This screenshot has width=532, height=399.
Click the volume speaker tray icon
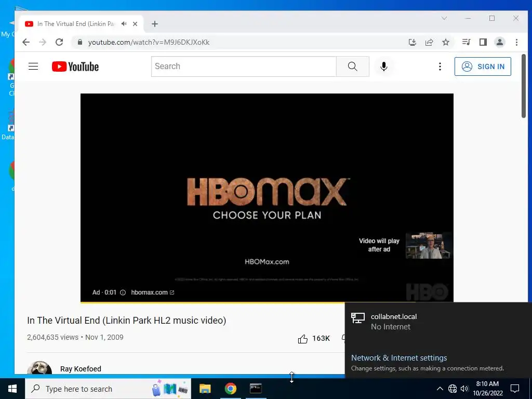point(464,389)
